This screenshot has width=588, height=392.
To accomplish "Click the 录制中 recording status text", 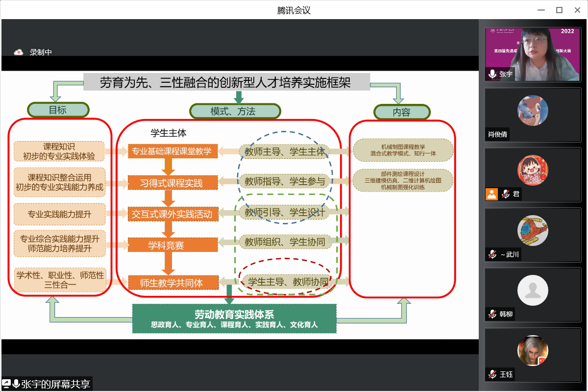I will tap(41, 52).
